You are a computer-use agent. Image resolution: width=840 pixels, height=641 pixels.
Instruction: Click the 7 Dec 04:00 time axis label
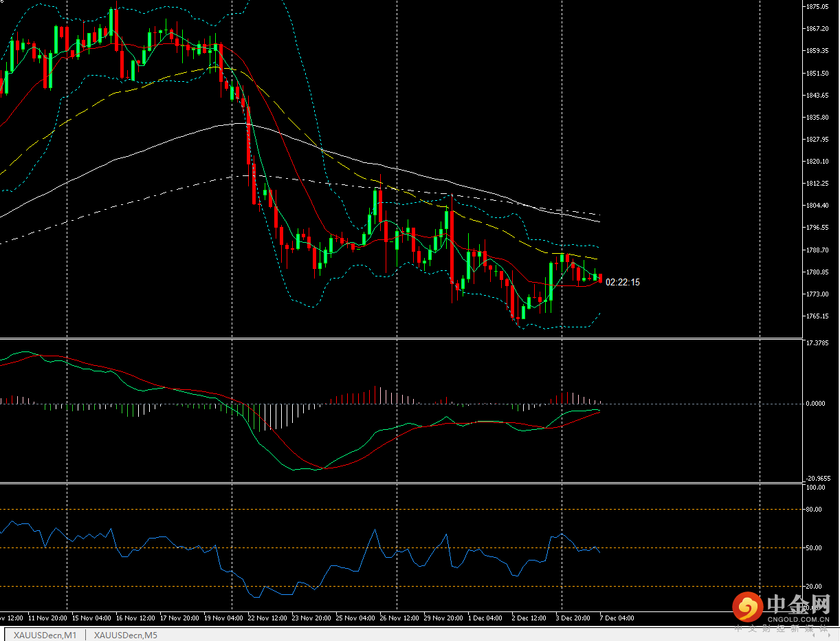(x=617, y=618)
